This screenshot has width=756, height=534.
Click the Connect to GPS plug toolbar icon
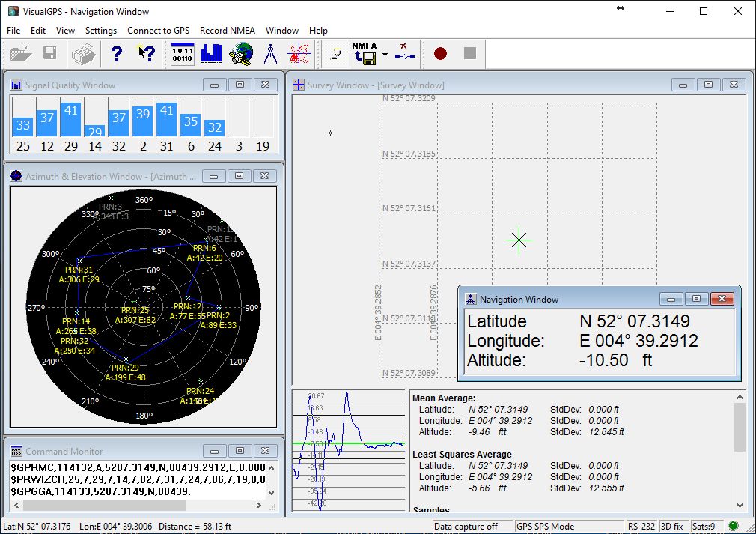pos(336,53)
